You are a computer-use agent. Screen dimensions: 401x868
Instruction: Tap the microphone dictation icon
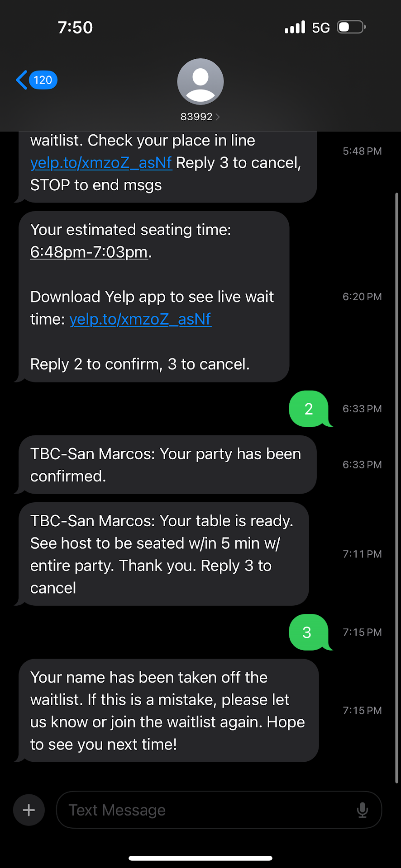(362, 810)
